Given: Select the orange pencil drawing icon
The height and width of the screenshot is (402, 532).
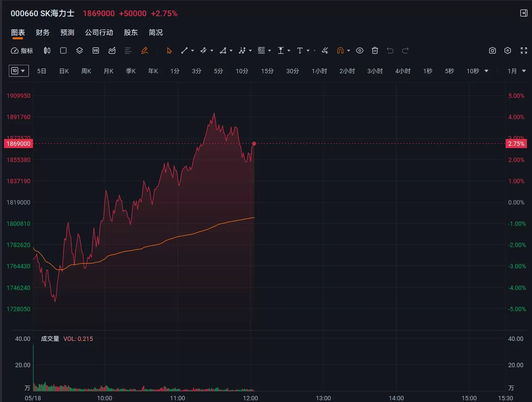Looking at the screenshot, I should coord(145,51).
